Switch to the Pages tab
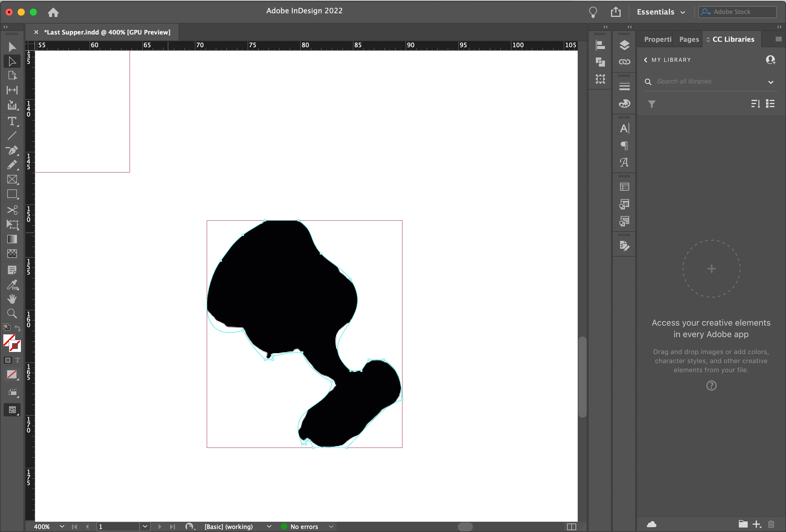The image size is (786, 532). [x=689, y=39]
